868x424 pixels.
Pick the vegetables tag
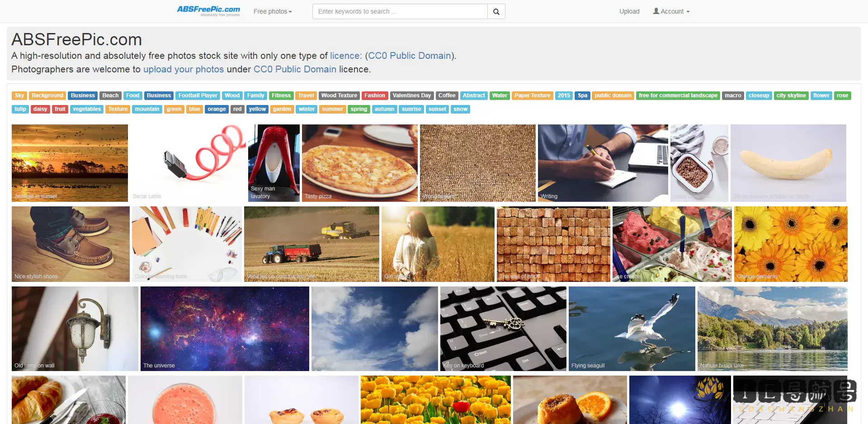tap(87, 109)
